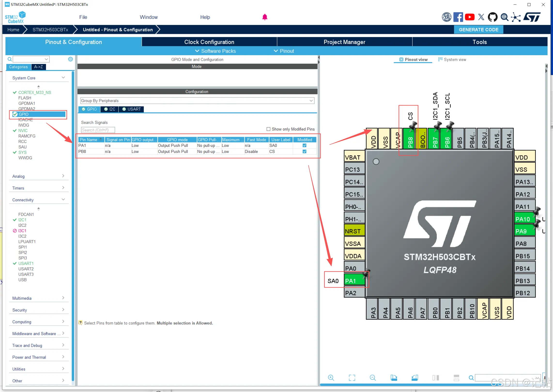
Task: Switch to Clock Configuration tab
Action: click(209, 42)
